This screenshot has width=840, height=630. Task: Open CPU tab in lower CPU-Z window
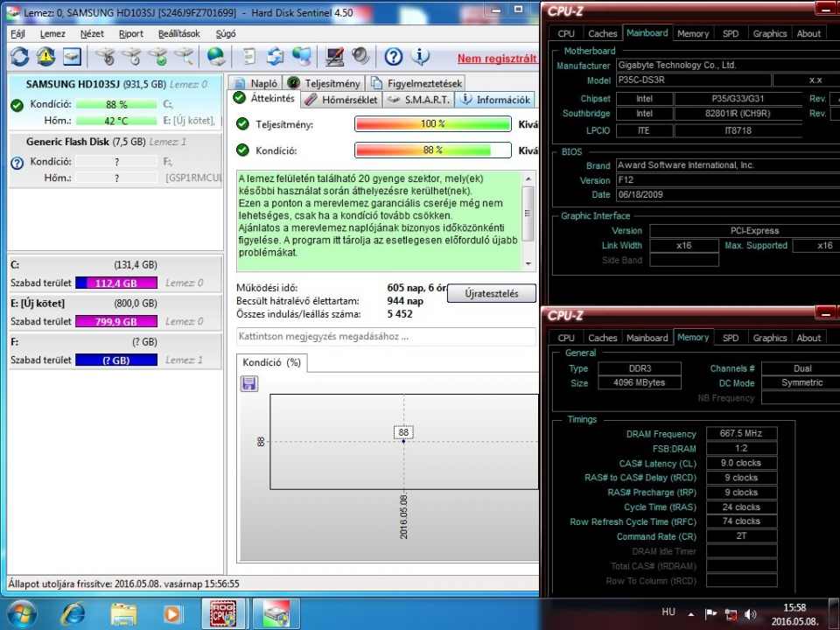coord(566,338)
